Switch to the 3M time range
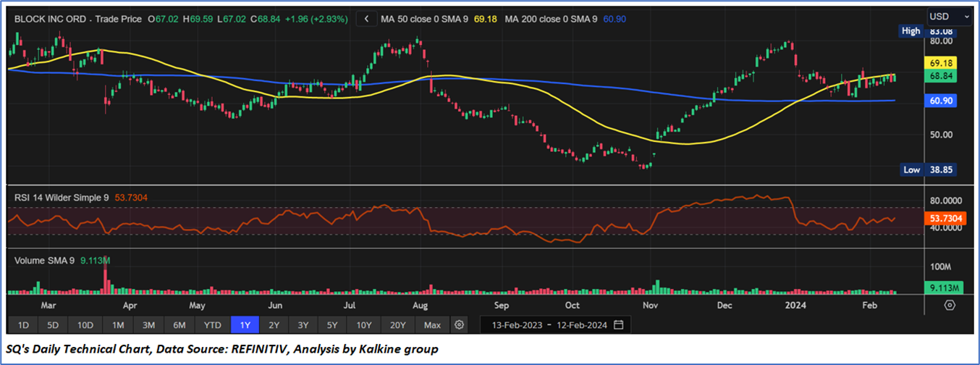980x365 pixels. [148, 324]
